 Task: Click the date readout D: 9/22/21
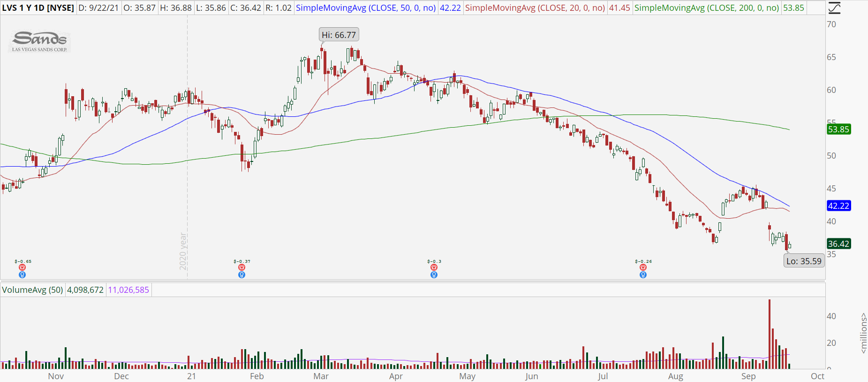click(x=98, y=8)
